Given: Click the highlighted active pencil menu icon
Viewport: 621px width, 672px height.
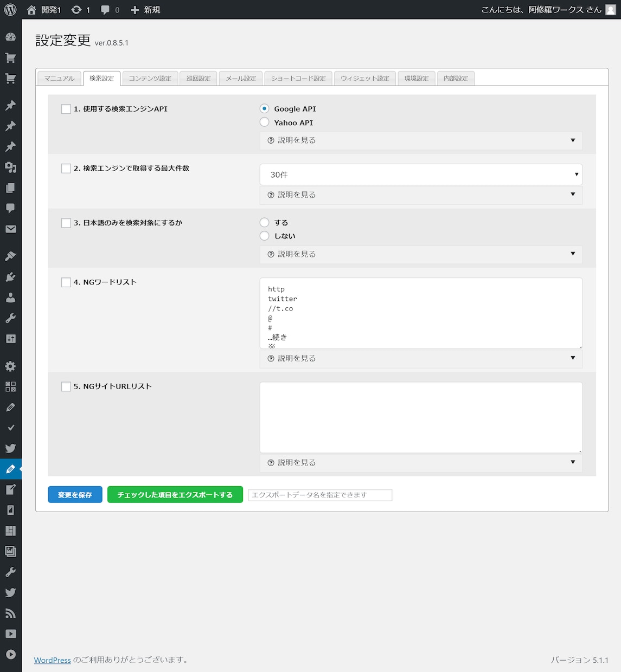Looking at the screenshot, I should pos(10,469).
